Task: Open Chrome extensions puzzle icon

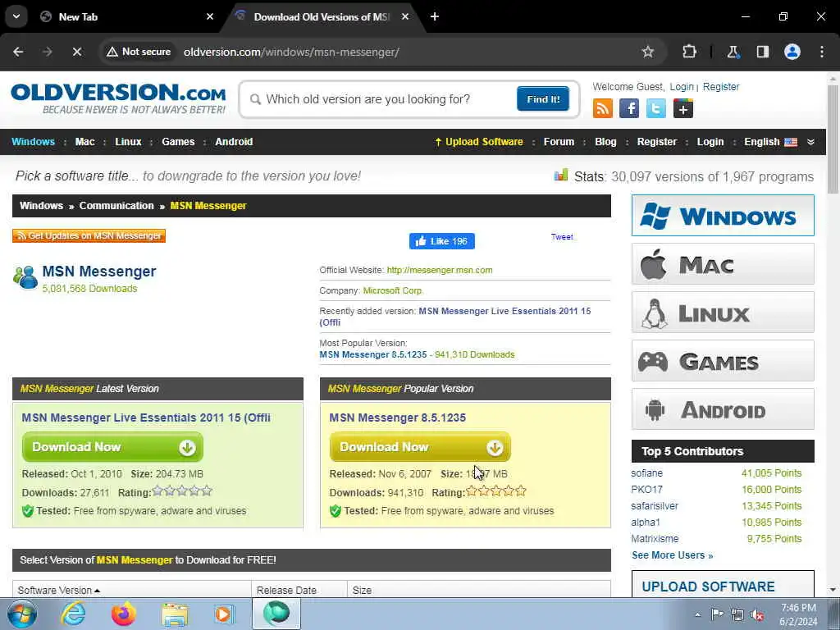Action: tap(689, 52)
